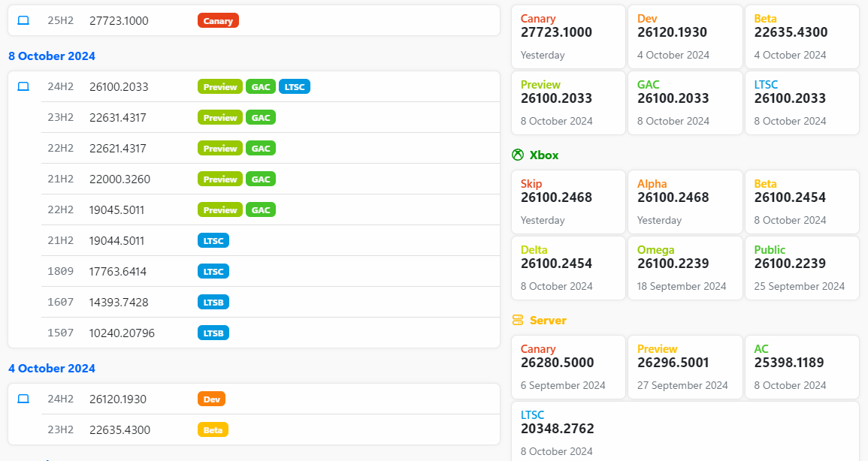Screen dimensions: 868x461
Task: Click the LTSC badge on 17763.6414 row
Action: click(x=213, y=271)
